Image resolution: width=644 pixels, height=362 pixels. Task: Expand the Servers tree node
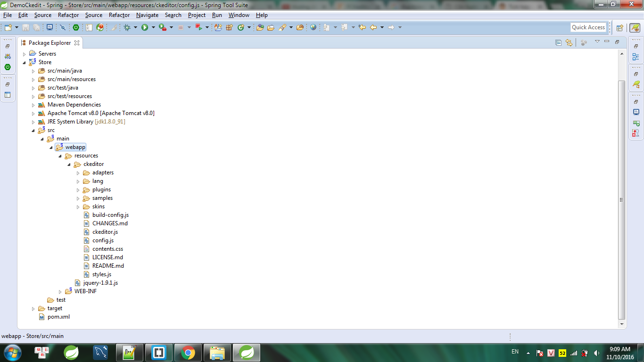(x=25, y=54)
